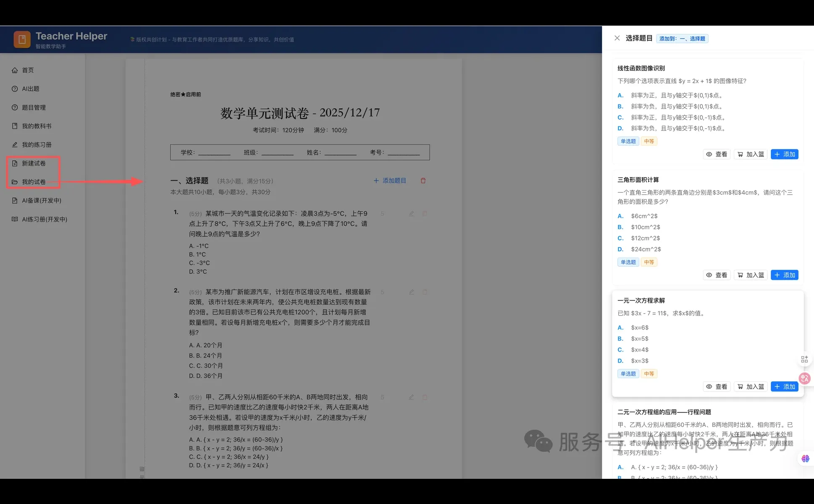
Task: Close the 选择题目 panel with the X
Action: [617, 38]
